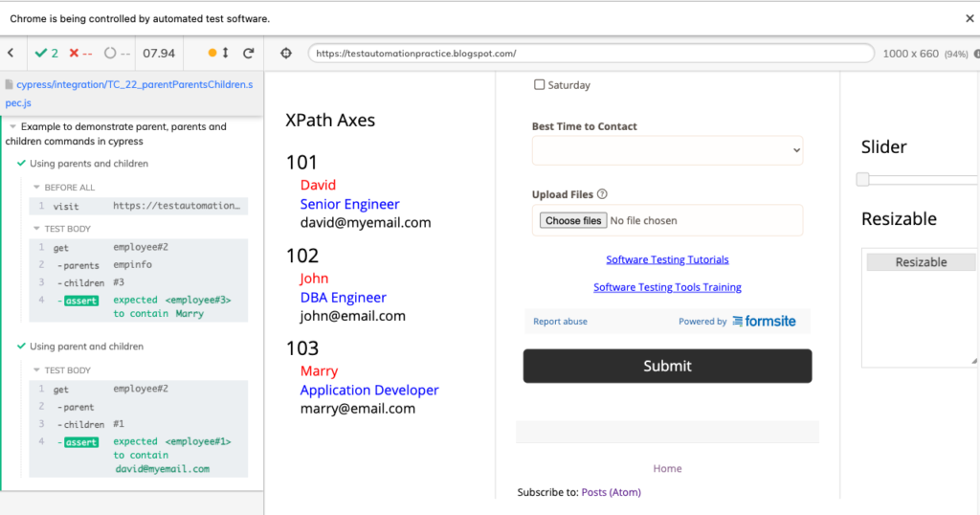Select the 'Using parent and children' test
This screenshot has width=980, height=515.
coord(86,347)
